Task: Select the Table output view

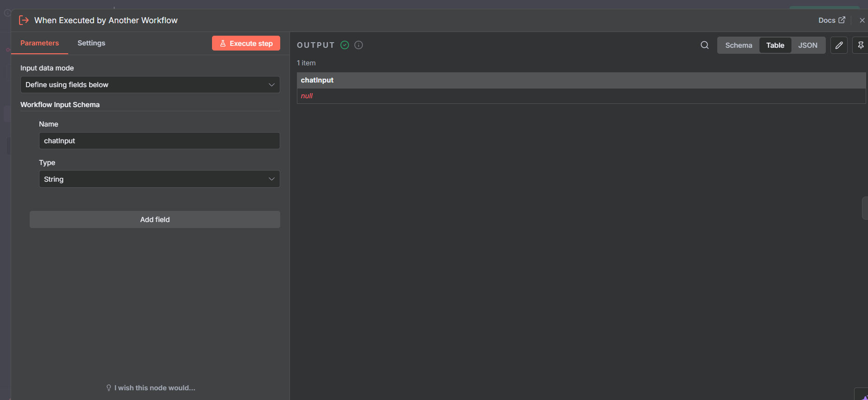Action: click(x=775, y=45)
